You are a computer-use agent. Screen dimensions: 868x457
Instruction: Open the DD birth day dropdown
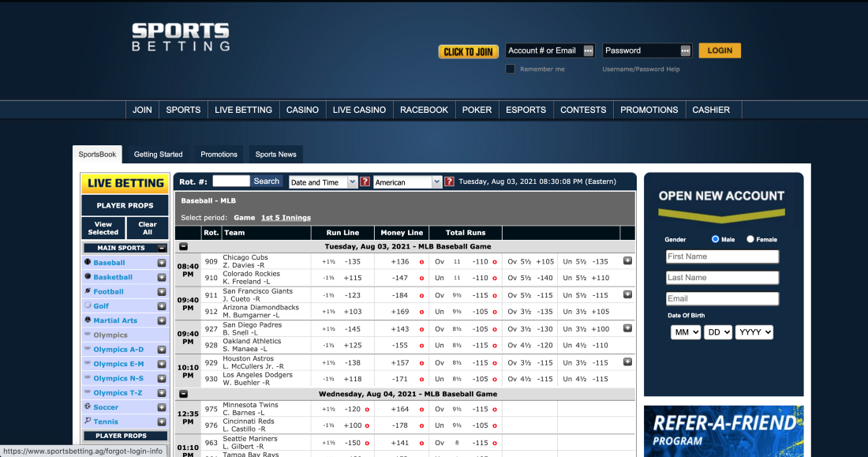[x=718, y=332]
